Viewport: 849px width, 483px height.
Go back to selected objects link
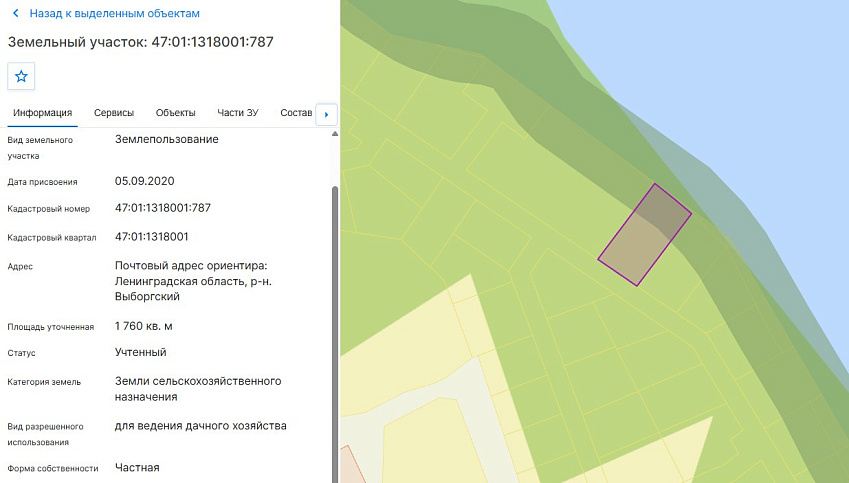[114, 14]
